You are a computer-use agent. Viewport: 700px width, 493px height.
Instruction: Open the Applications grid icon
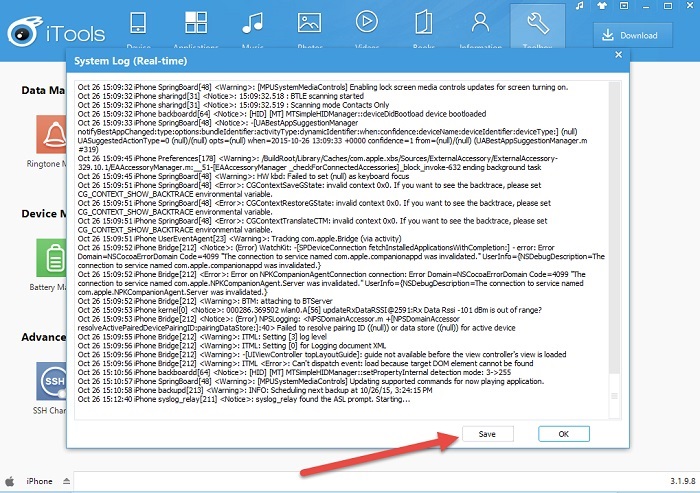[196, 22]
